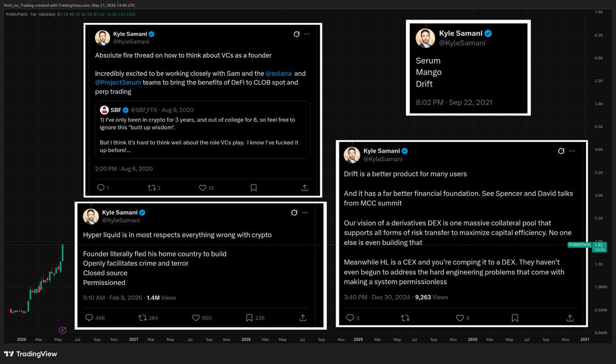Click Kyle Samani's avatar on the VC thread tweet
616x364 pixels.
102,37
